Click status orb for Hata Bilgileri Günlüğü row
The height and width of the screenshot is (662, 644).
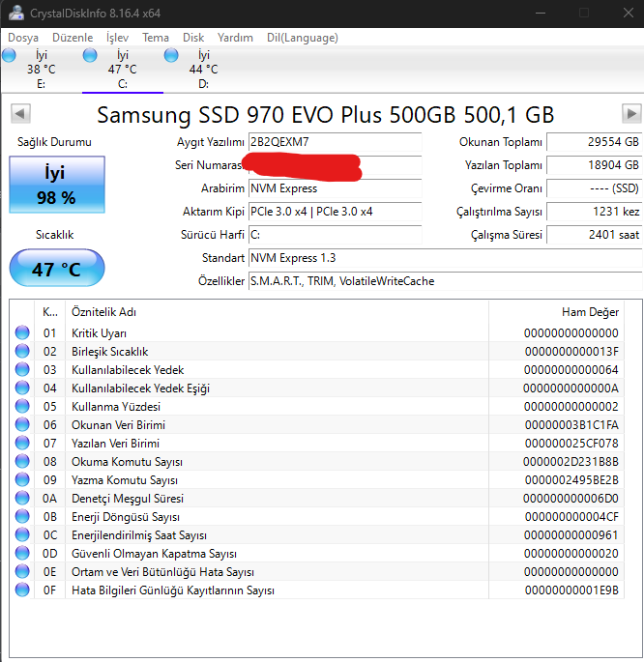pyautogui.click(x=22, y=590)
